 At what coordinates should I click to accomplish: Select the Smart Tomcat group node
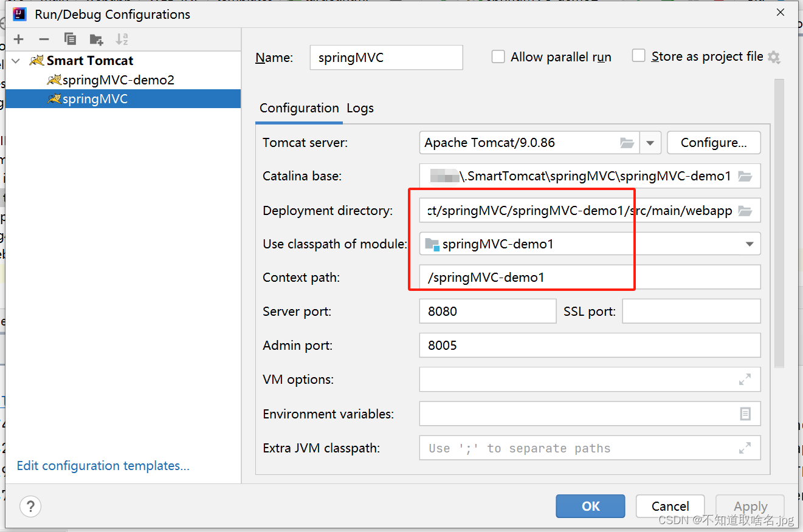(81, 61)
